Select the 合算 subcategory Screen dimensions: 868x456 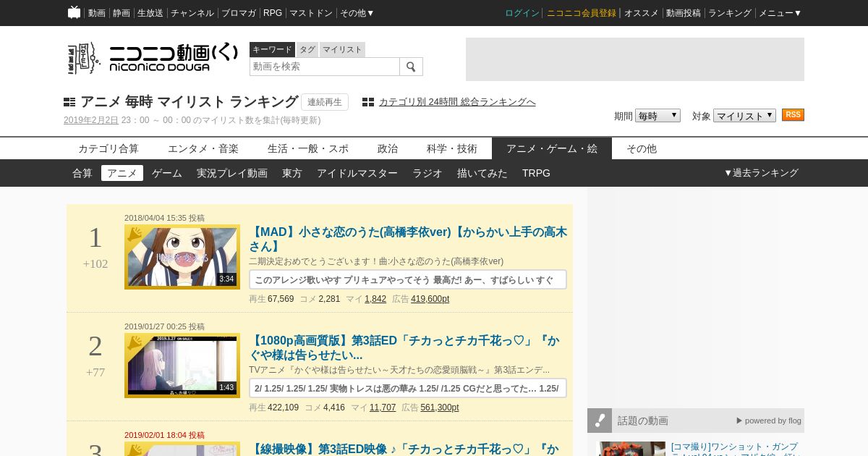82,173
